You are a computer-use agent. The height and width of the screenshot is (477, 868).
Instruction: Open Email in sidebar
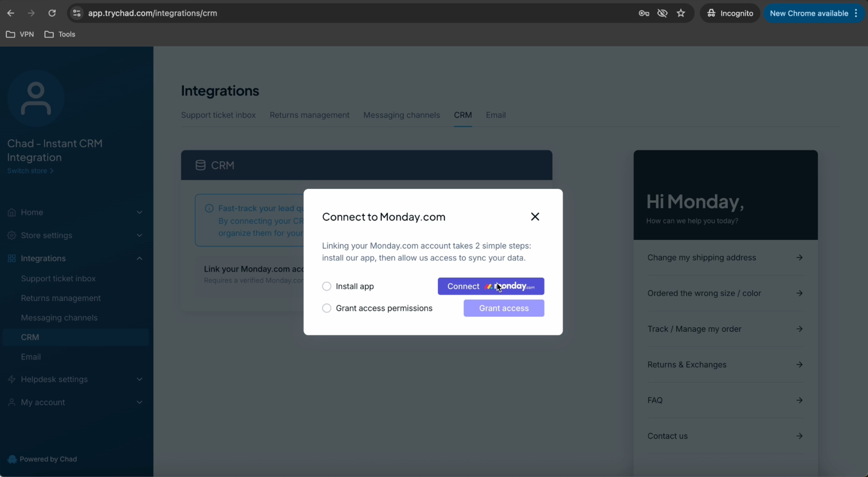coord(31,357)
